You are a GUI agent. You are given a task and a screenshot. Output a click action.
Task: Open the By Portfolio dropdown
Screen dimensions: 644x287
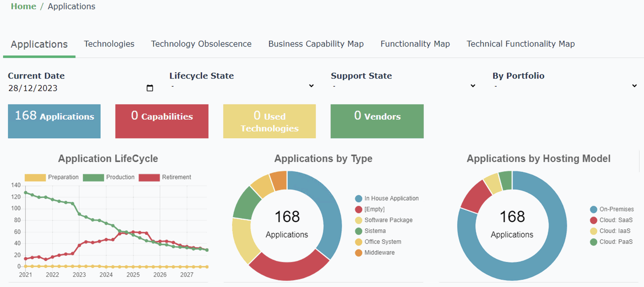pos(565,86)
